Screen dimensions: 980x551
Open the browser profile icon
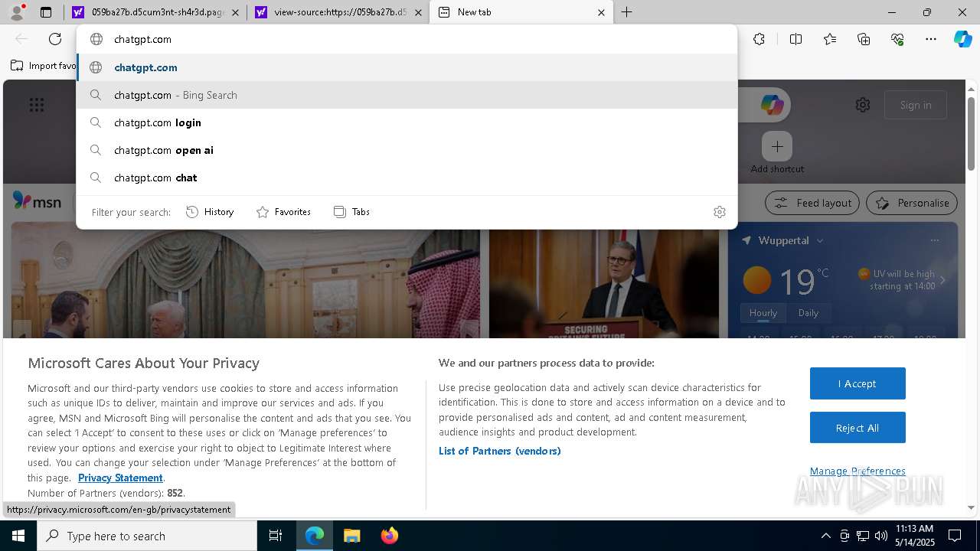click(17, 12)
